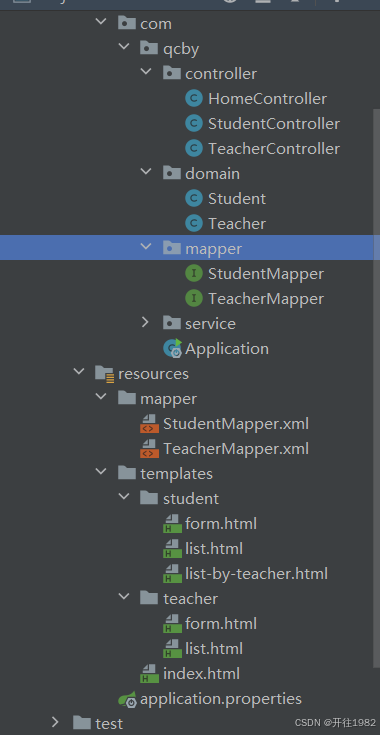The width and height of the screenshot is (380, 735).
Task: Select the resources folder label
Action: (153, 374)
